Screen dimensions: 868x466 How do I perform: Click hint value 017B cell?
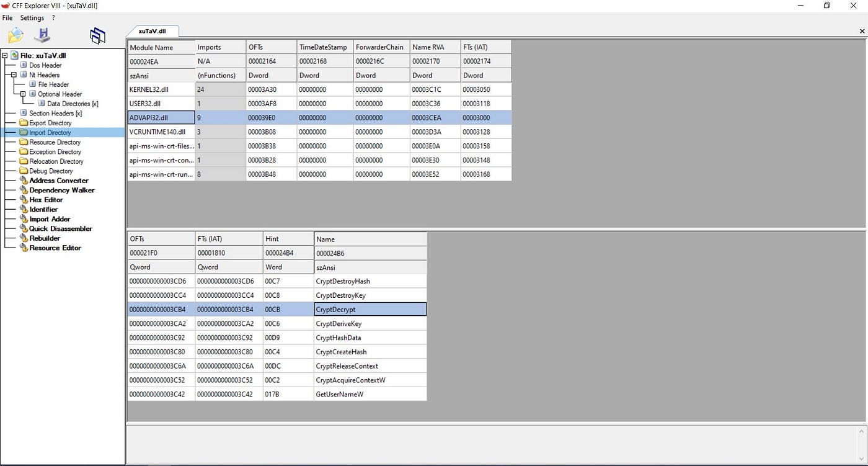coord(288,395)
